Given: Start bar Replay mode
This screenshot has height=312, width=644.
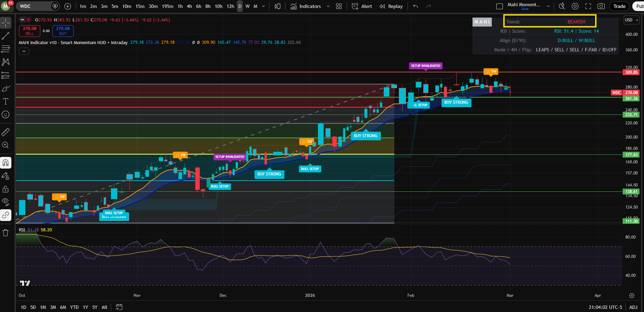Looking at the screenshot, I should tap(391, 6).
